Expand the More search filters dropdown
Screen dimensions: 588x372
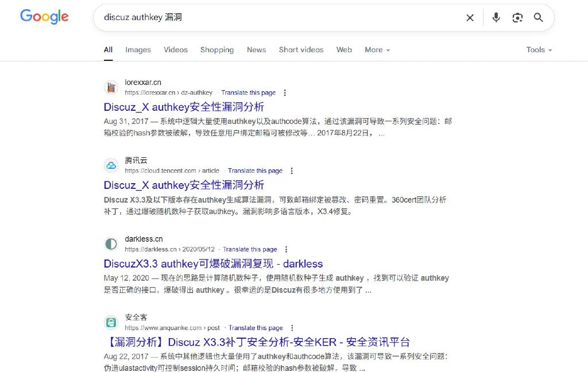click(x=377, y=50)
